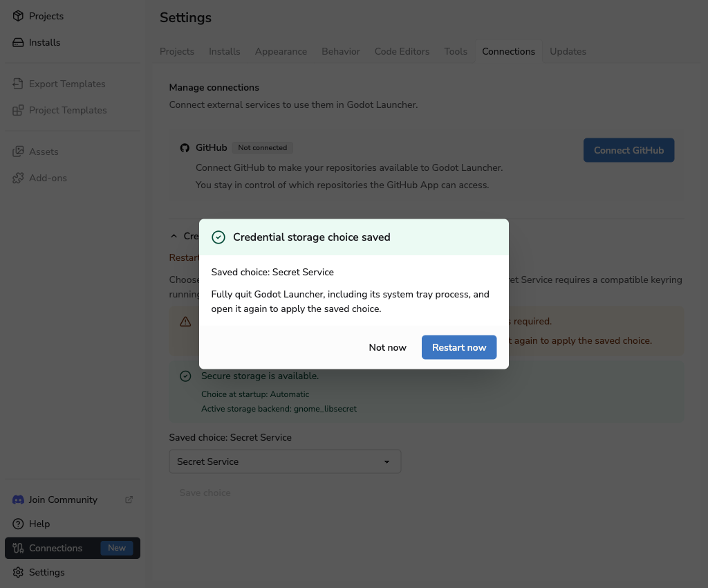Viewport: 708px width, 588px height.
Task: Select the Connections settings tab
Action: (508, 51)
